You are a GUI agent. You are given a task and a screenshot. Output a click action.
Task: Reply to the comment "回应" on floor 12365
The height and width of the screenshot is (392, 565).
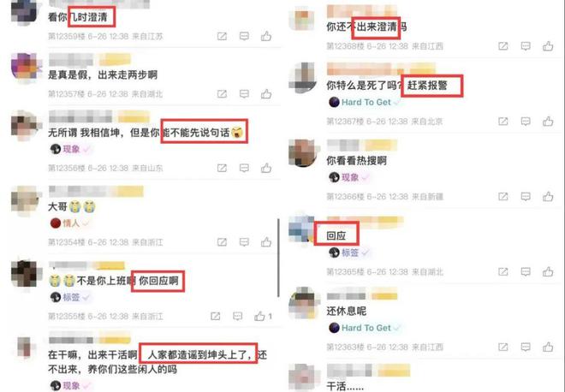[x=526, y=271]
